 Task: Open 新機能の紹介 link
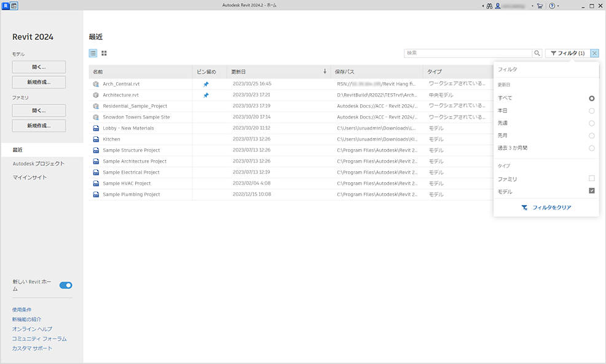coord(26,319)
